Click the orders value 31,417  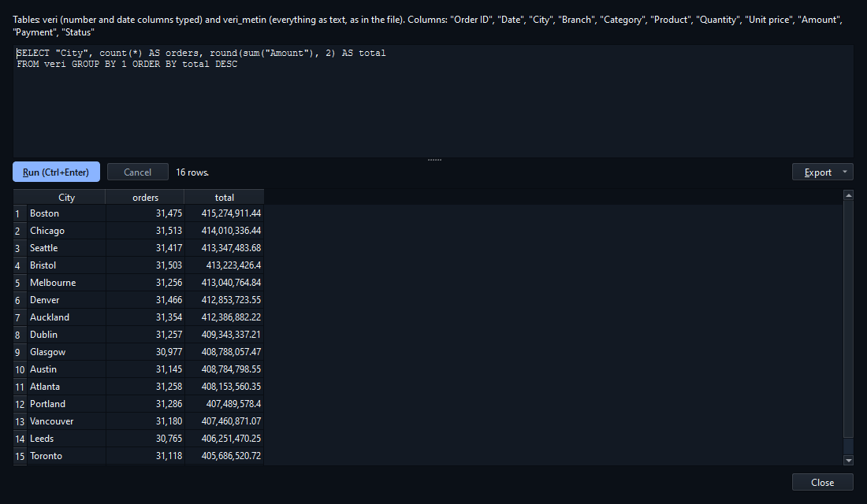pyautogui.click(x=146, y=248)
